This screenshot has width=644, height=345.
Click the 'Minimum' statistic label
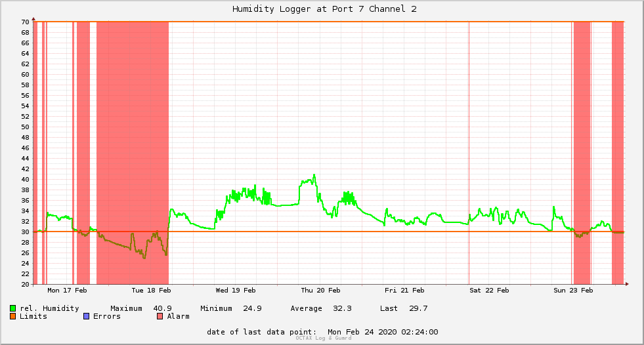click(x=216, y=308)
